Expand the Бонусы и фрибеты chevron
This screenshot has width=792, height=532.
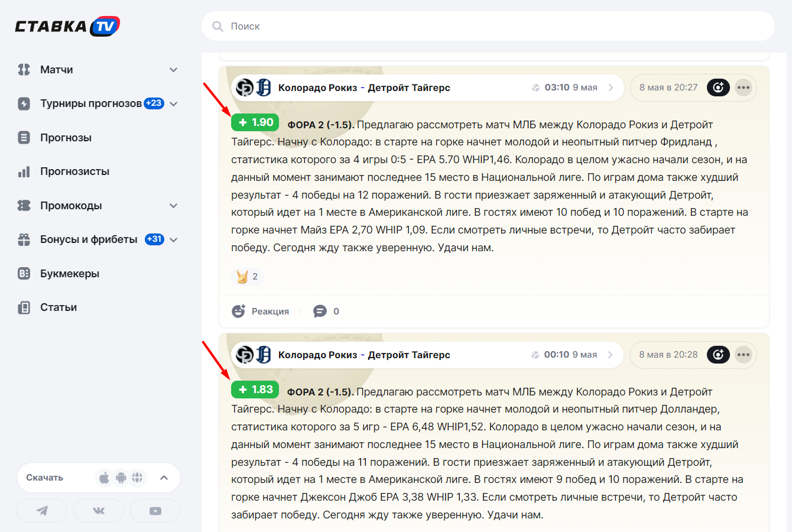coord(173,240)
